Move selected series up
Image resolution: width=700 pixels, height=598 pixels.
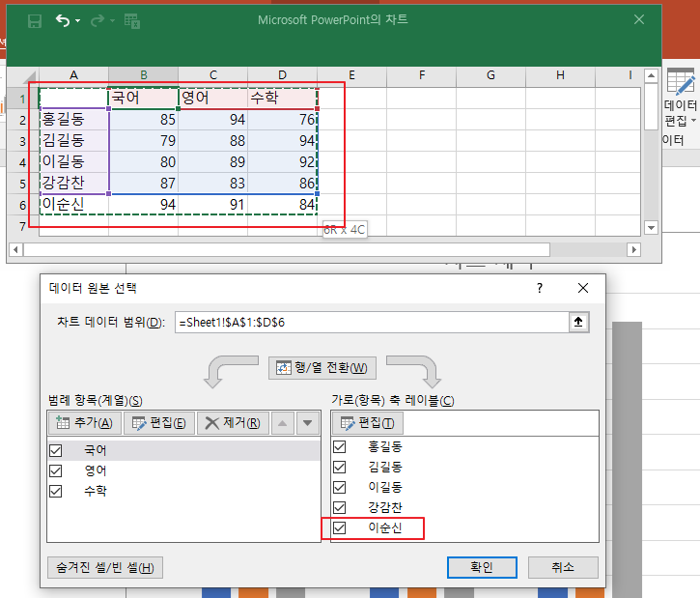click(283, 423)
